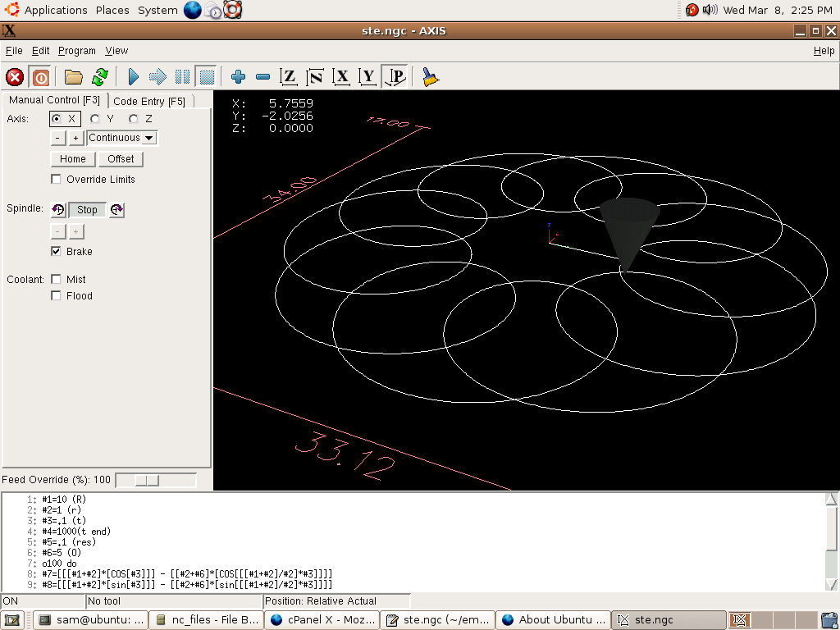
Task: Select G-code line 7 'o100 do'
Action: tap(59, 564)
